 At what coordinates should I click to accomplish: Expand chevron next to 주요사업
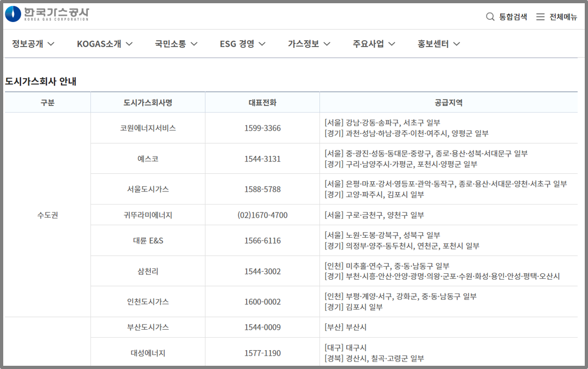pos(392,44)
